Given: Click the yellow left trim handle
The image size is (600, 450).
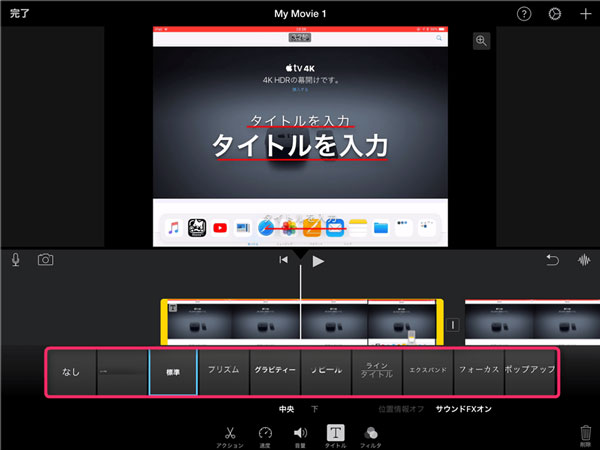Looking at the screenshot, I should 164,322.
